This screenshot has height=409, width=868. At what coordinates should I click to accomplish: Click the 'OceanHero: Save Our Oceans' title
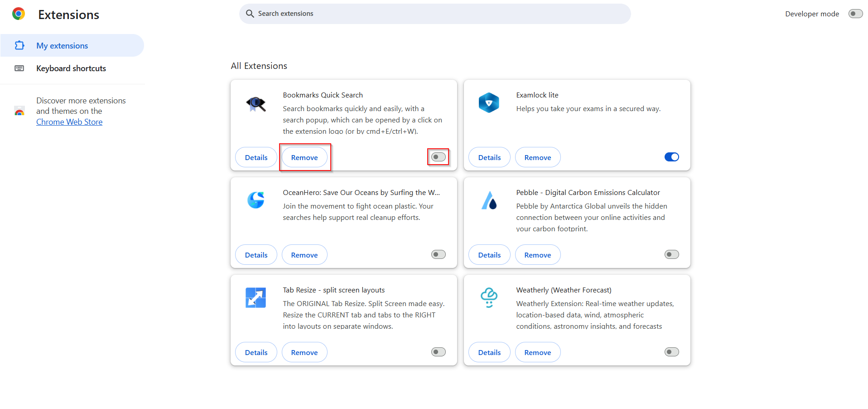pos(361,193)
